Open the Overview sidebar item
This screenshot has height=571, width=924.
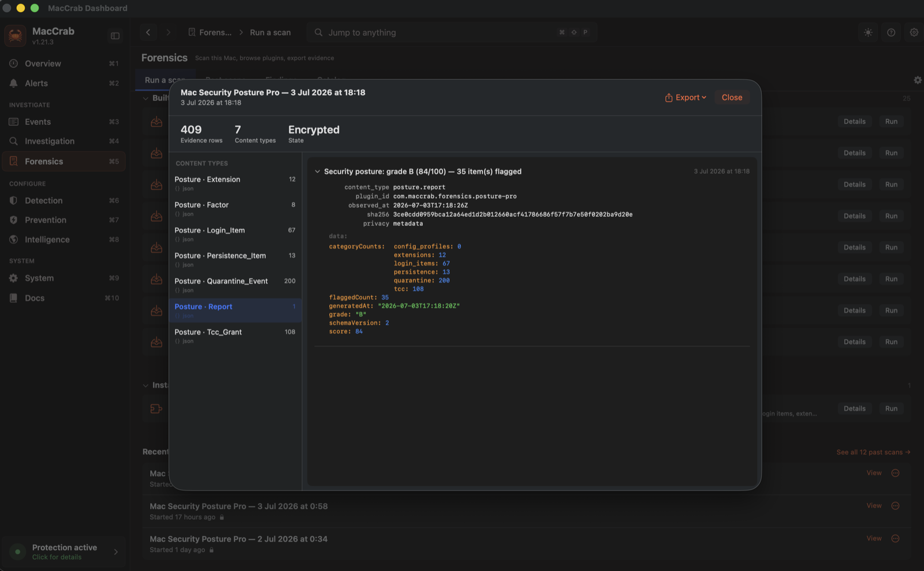64,64
